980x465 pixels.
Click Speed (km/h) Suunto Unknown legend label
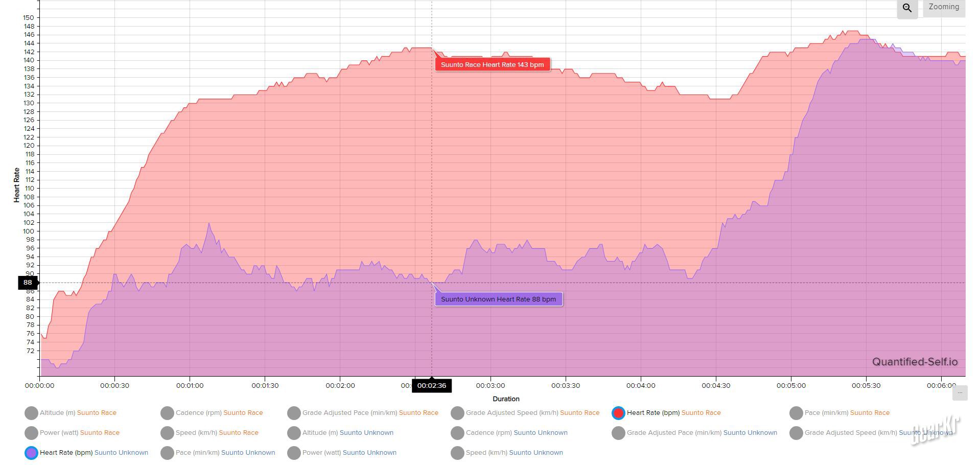pos(514,453)
